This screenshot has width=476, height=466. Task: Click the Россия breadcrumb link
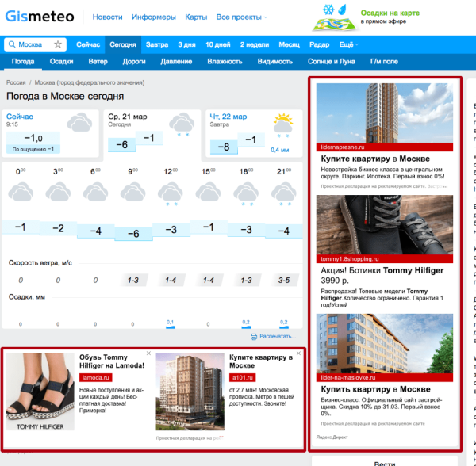click(x=16, y=82)
